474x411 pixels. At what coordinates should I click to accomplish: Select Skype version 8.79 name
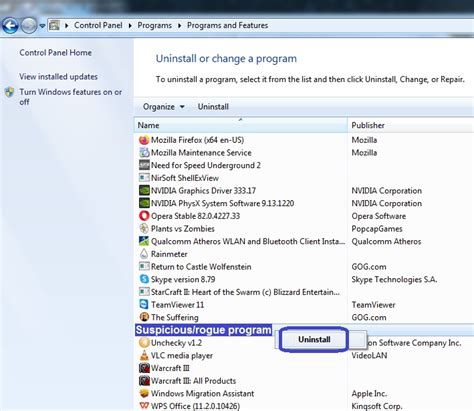[183, 279]
